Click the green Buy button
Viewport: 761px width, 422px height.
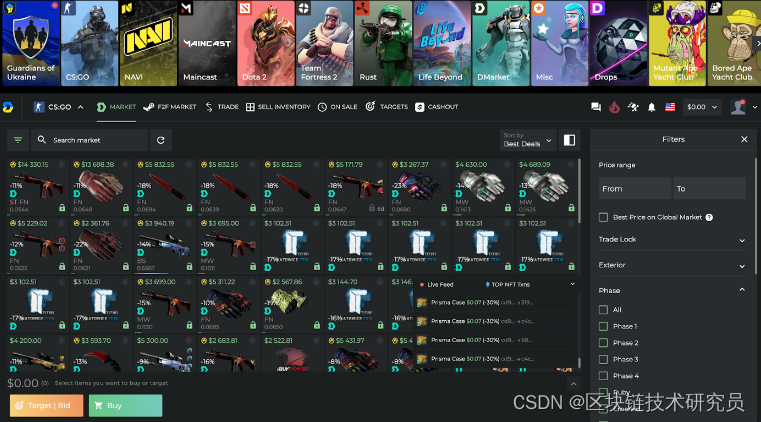(125, 406)
